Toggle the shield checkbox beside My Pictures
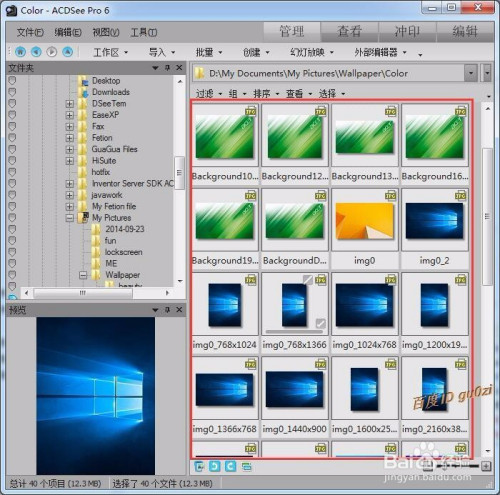The width and height of the screenshot is (500, 495). [x=12, y=218]
